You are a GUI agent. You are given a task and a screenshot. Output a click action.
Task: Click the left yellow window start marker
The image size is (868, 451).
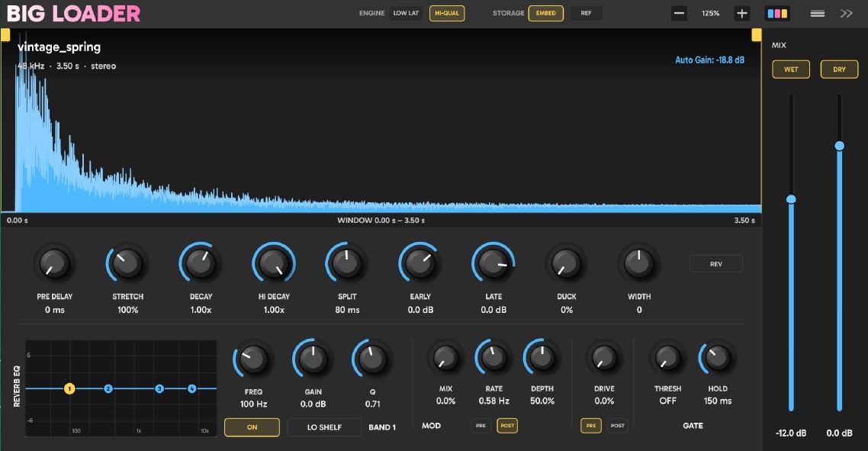click(x=5, y=35)
